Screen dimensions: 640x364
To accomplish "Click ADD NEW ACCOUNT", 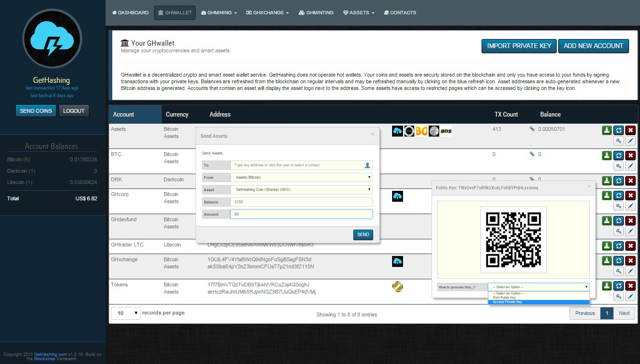I will [593, 46].
